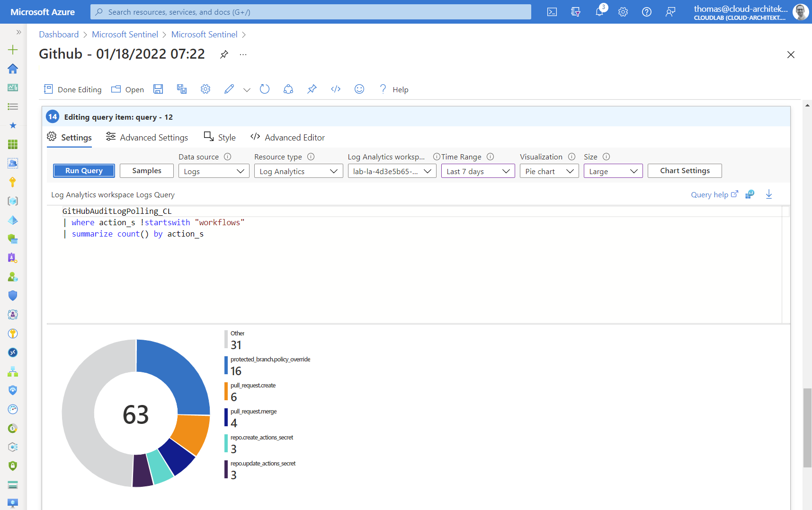Expand the left sidebar with the chevrons
812x510 pixels.
pos(19,32)
